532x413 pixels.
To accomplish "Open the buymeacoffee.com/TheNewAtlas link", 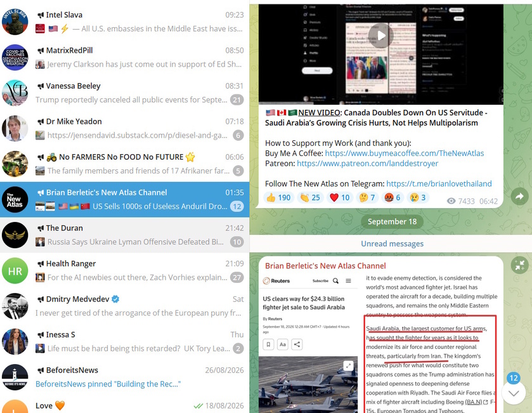I will (405, 154).
